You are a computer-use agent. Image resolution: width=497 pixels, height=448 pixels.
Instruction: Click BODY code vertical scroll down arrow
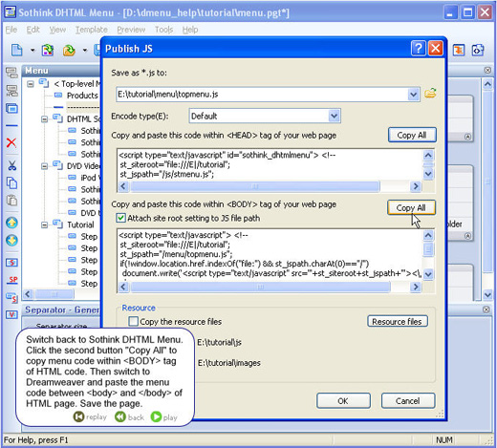point(428,274)
